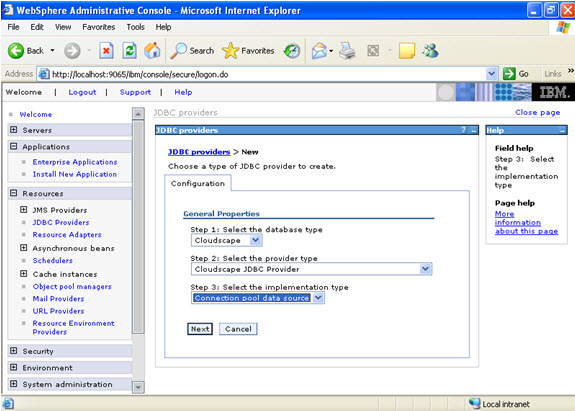
Task: Refresh the page with green arrows icon
Action: pyautogui.click(x=129, y=51)
